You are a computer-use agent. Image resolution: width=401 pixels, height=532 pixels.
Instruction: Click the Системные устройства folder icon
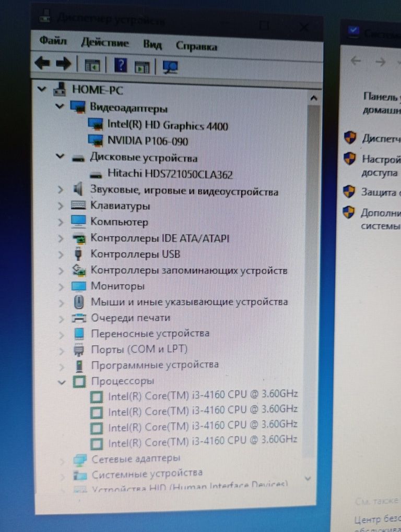tap(80, 475)
